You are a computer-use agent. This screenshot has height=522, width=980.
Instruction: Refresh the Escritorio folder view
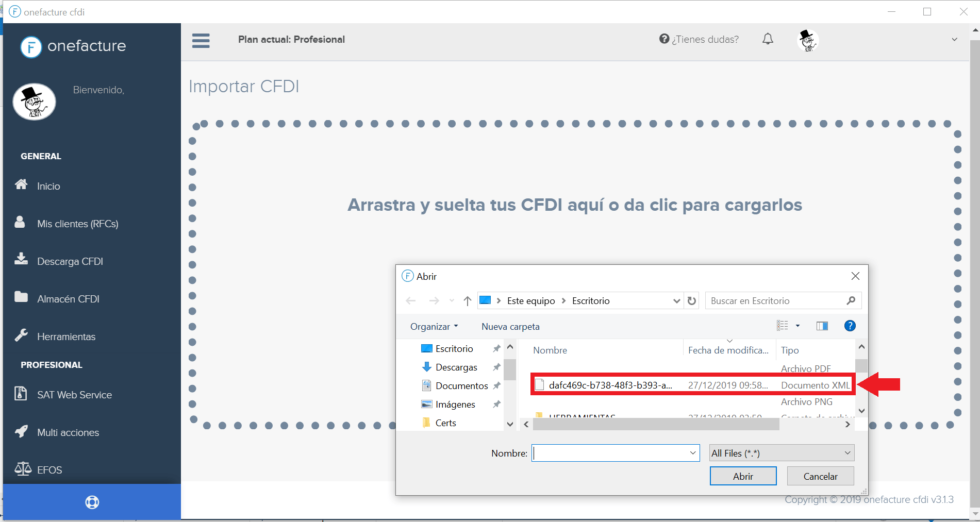click(x=691, y=300)
